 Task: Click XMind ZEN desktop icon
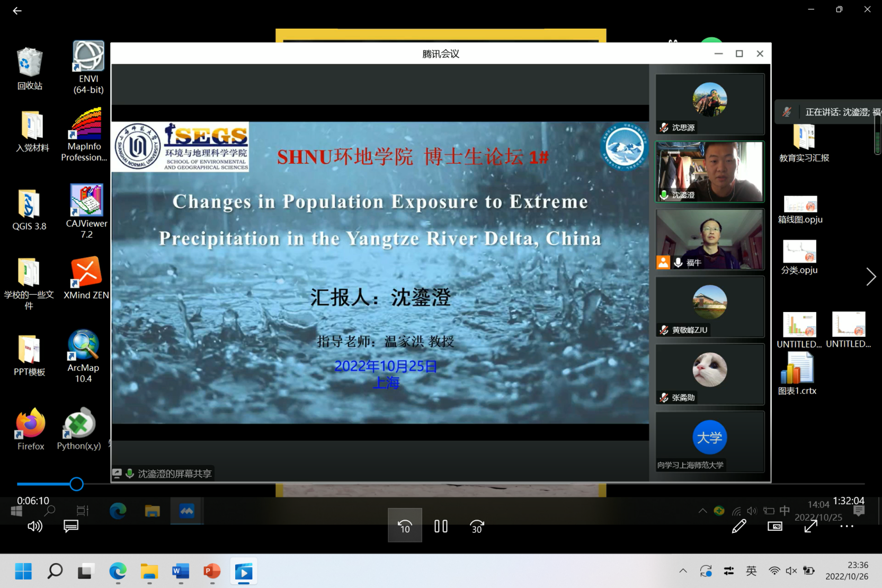(x=86, y=278)
